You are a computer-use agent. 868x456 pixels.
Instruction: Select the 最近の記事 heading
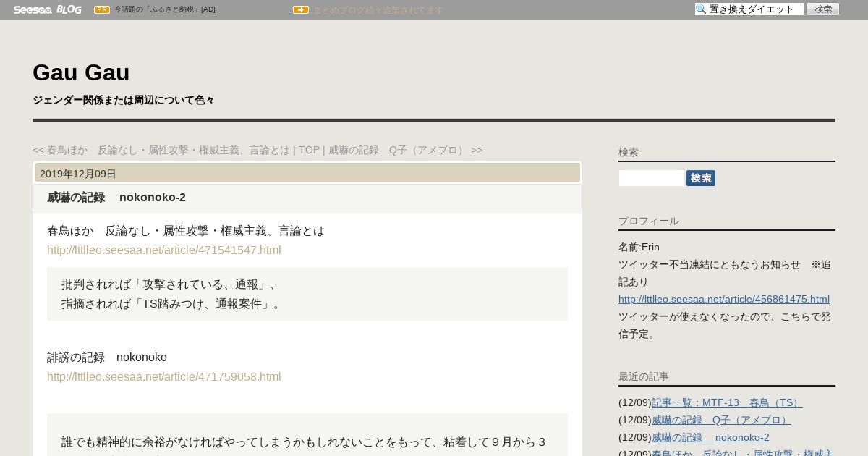coord(644,376)
